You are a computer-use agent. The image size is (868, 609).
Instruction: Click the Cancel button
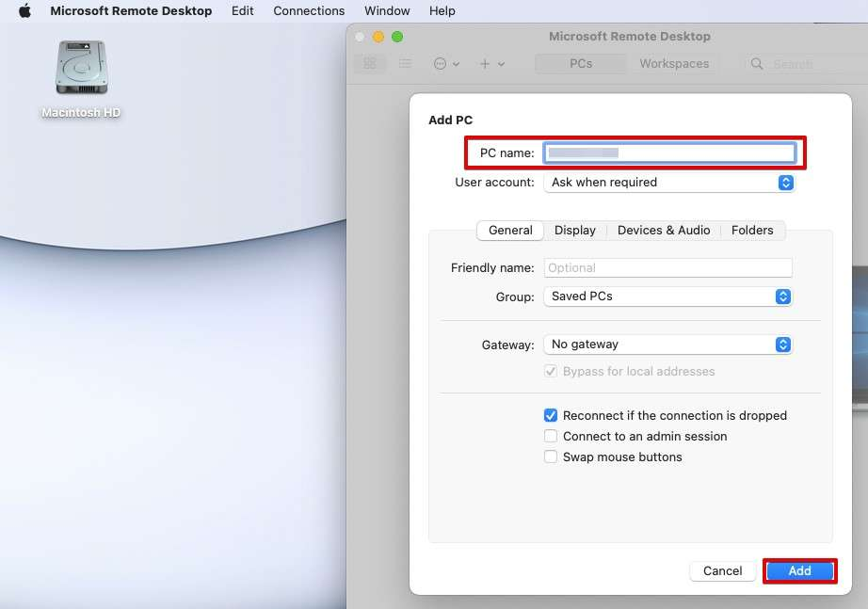click(x=722, y=570)
